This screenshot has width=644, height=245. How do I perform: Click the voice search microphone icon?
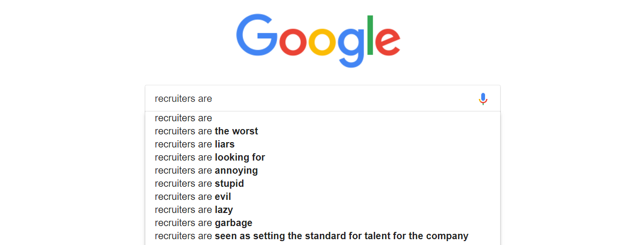(483, 98)
